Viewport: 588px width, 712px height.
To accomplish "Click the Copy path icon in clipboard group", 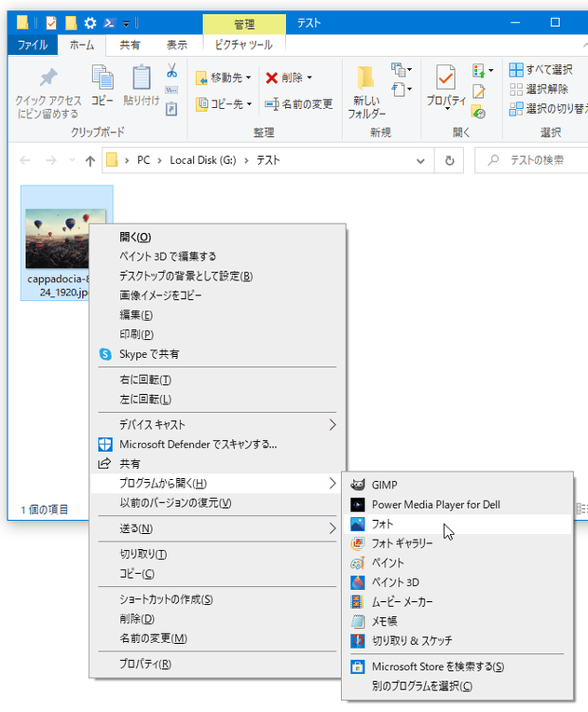I will [x=171, y=89].
